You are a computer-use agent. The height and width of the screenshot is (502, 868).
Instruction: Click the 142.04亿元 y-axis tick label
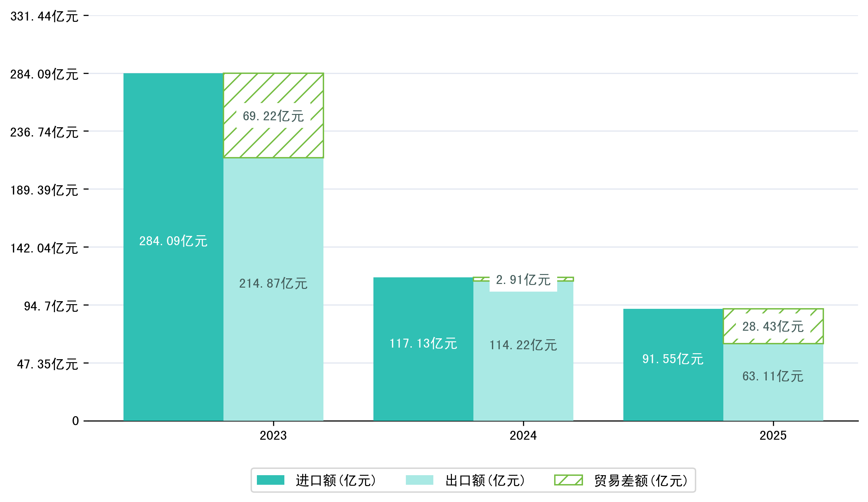(x=44, y=248)
